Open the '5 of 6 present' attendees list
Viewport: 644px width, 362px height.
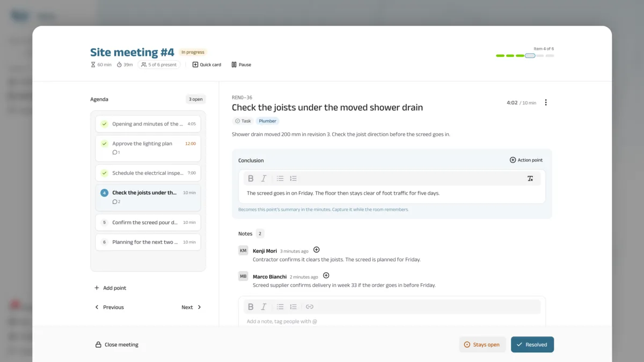[x=159, y=65]
